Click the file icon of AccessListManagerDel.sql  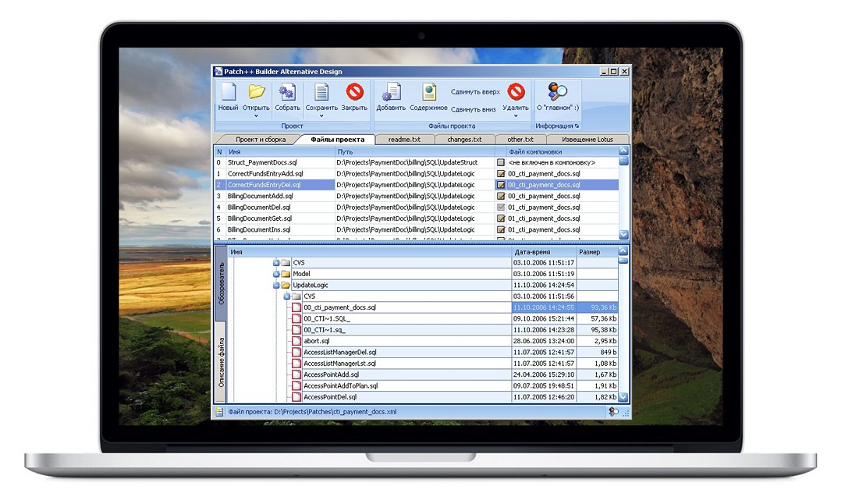296,353
